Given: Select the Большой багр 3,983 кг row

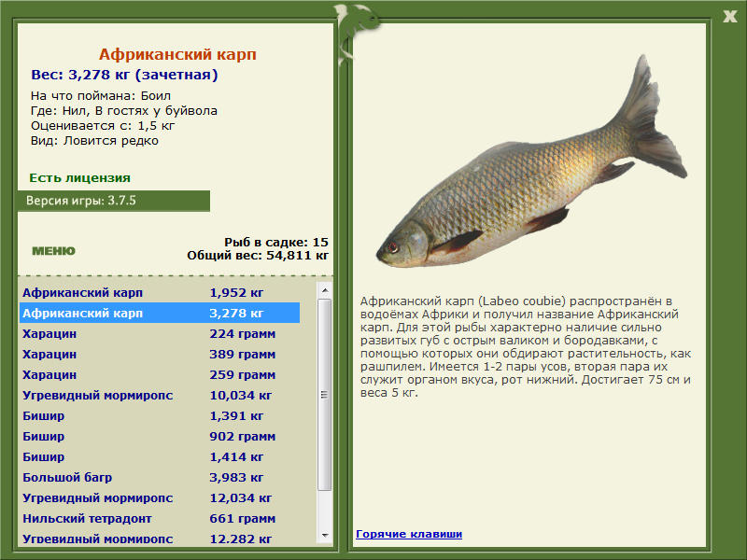Looking at the screenshot, I should [160, 477].
